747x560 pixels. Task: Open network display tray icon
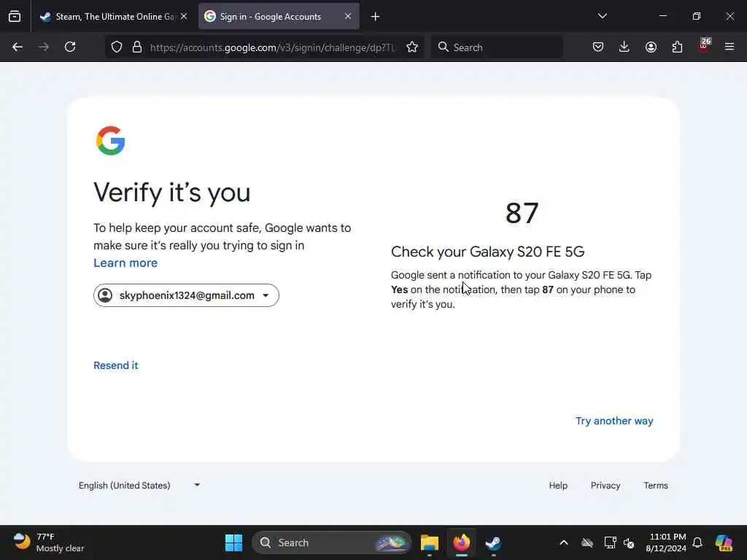tap(610, 542)
